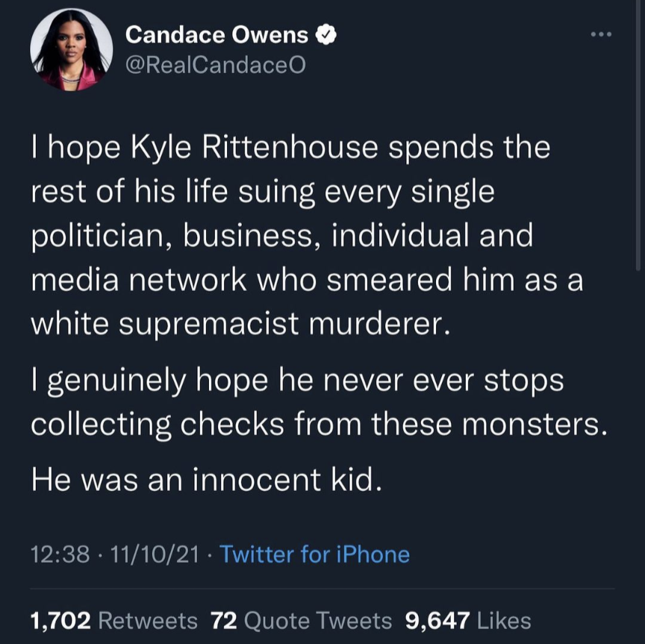
Task: Click the words "these monsters" in tweet
Action: (x=493, y=423)
